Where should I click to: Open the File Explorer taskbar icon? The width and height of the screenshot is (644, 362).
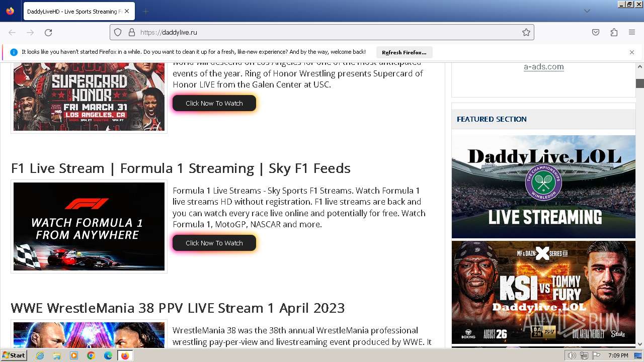pos(57,355)
